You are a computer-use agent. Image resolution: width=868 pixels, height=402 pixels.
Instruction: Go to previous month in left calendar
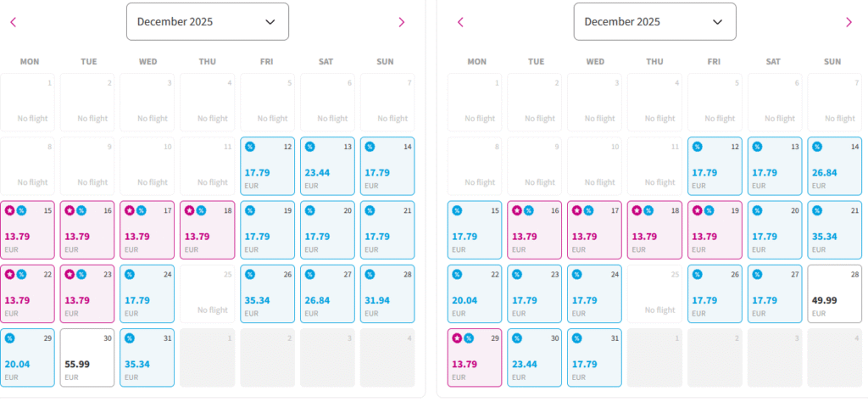pyautogui.click(x=13, y=22)
